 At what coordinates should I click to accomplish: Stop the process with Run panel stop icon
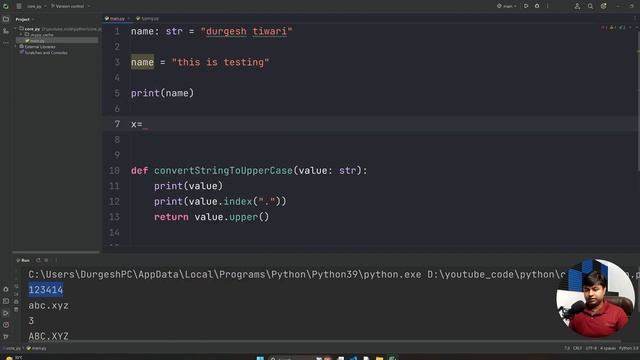point(47,260)
